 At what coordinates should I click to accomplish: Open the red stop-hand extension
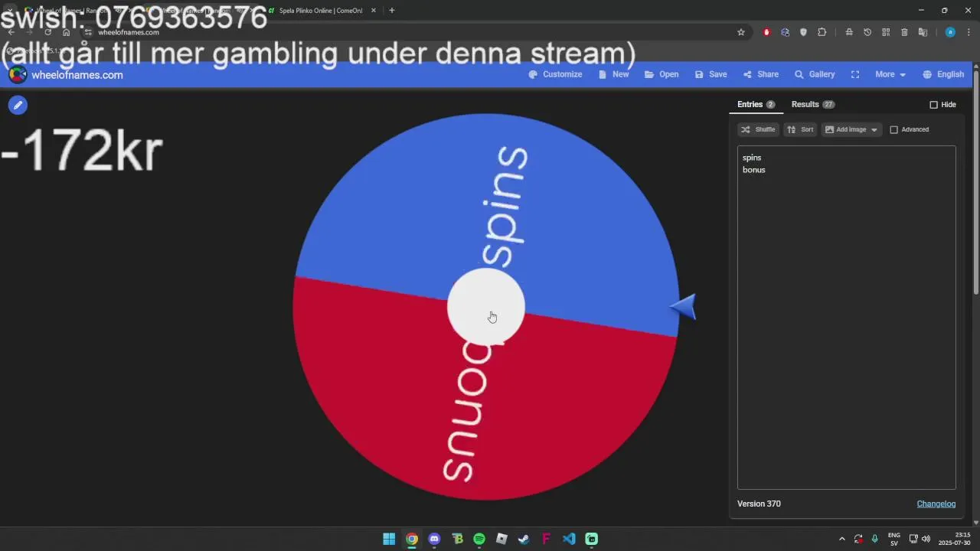(x=766, y=32)
